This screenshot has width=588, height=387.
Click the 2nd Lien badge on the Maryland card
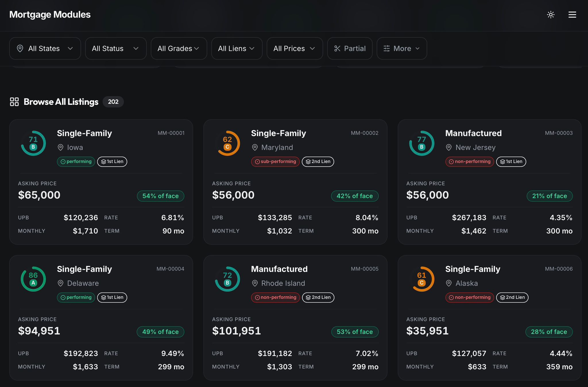[318, 162]
